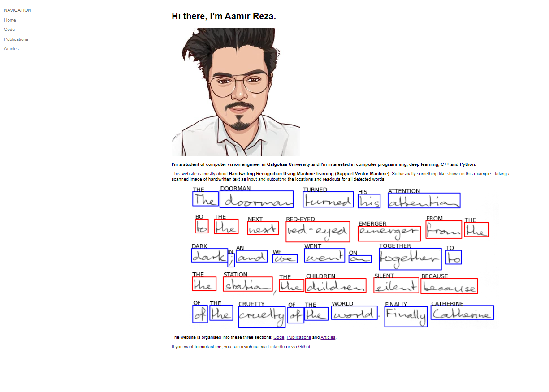549x392 pixels.
Task: Visit the LinkedIn contact link
Action: [x=276, y=347]
